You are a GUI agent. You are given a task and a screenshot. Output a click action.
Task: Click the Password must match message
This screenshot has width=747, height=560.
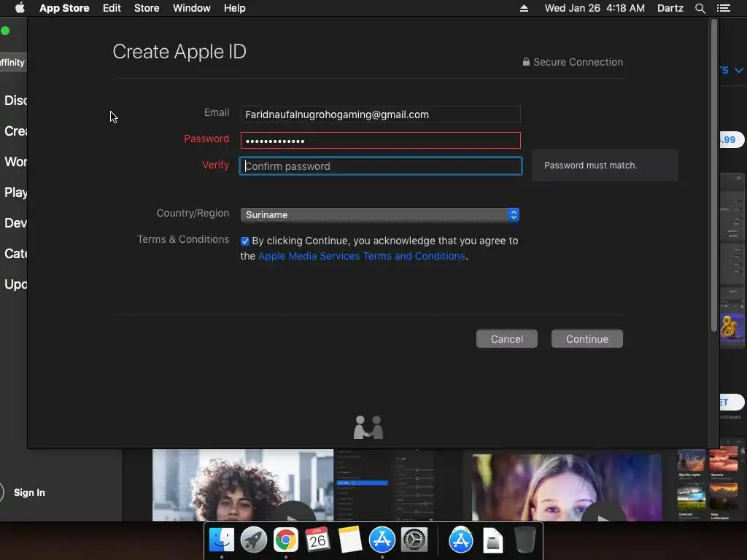(590, 166)
